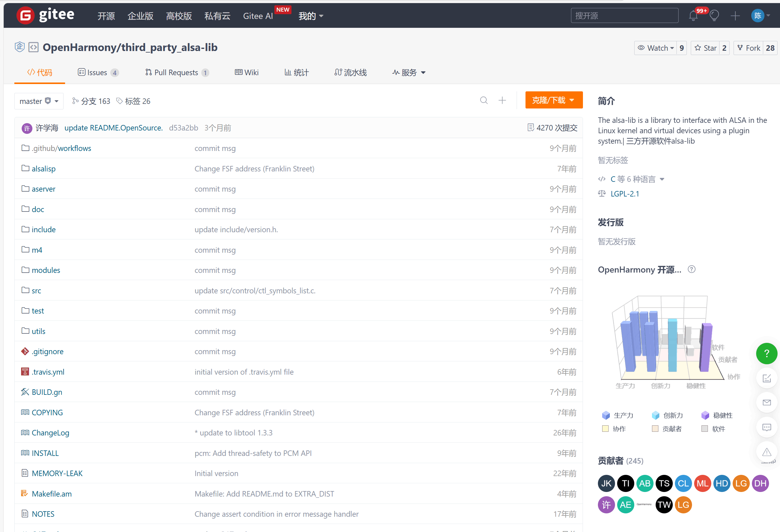
Task: Toggle the 贡献者 legend checkbox
Action: pos(667,429)
